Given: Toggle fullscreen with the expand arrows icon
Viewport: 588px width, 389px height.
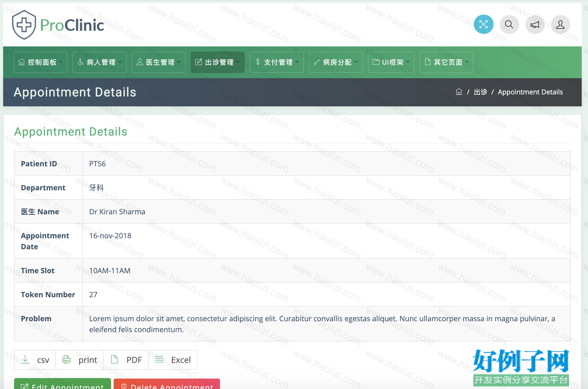Looking at the screenshot, I should pyautogui.click(x=483, y=25).
